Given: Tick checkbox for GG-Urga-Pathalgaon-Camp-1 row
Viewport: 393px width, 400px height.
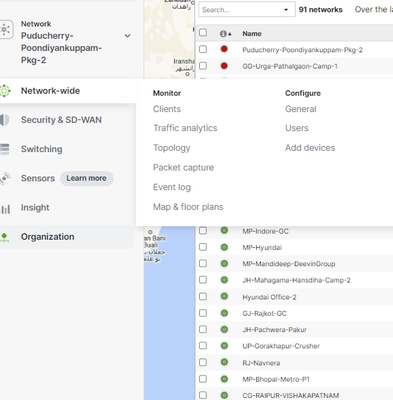Looking at the screenshot, I should 203,66.
